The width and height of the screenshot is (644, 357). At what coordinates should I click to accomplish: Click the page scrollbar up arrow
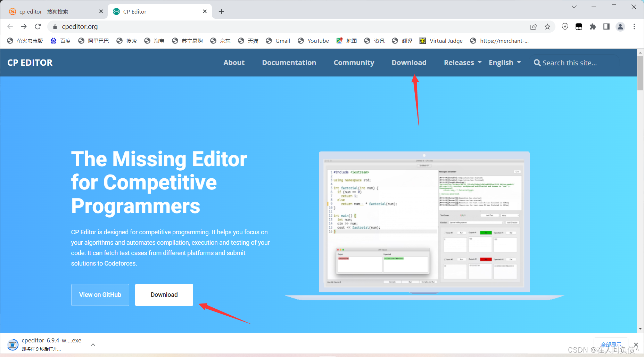point(640,52)
